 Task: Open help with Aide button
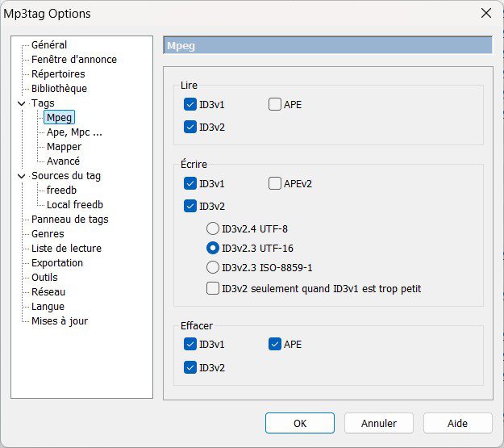[458, 423]
